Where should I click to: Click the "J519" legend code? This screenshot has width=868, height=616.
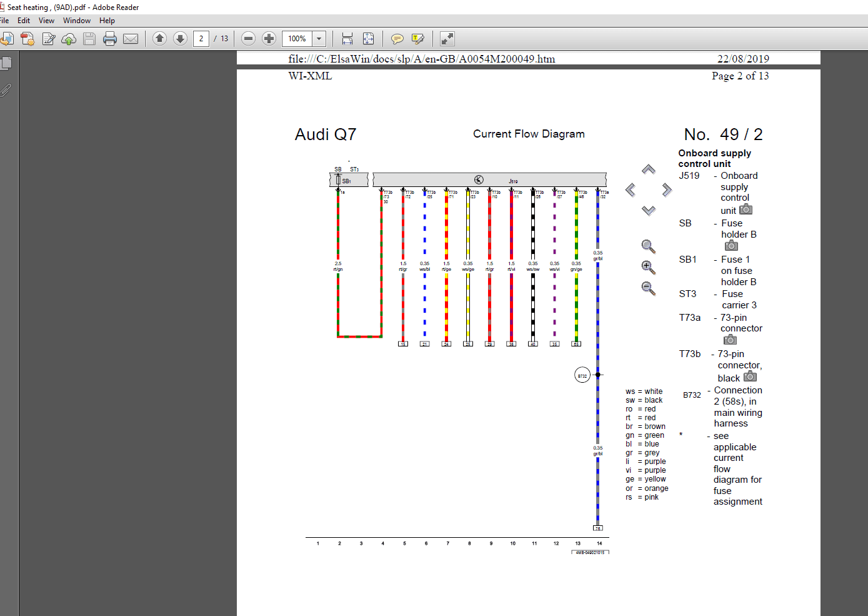pyautogui.click(x=689, y=176)
